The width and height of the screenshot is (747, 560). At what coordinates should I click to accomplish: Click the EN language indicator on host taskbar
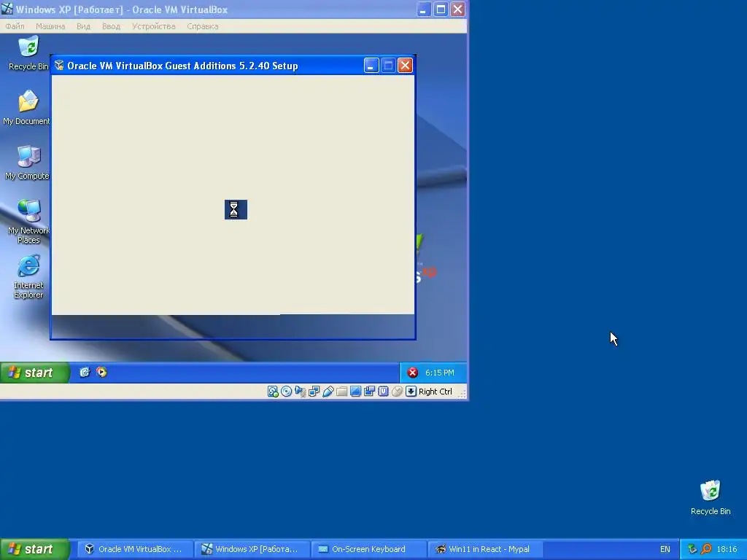click(x=665, y=549)
